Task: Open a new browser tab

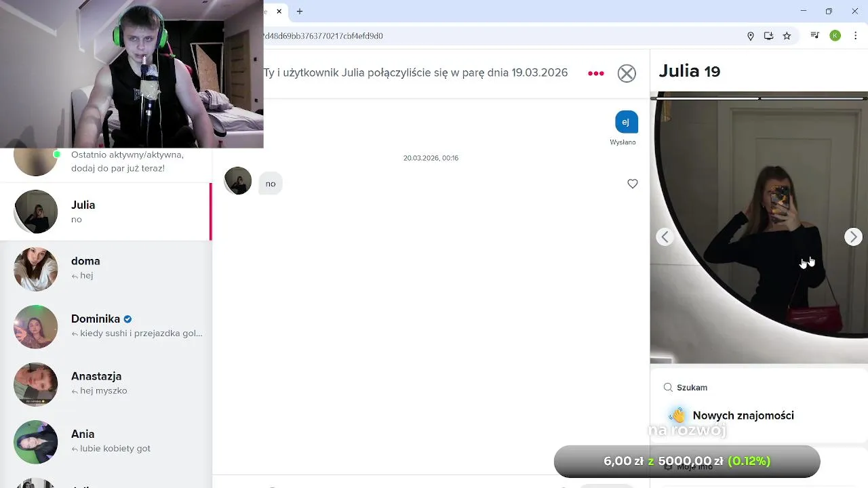Action: tap(300, 12)
